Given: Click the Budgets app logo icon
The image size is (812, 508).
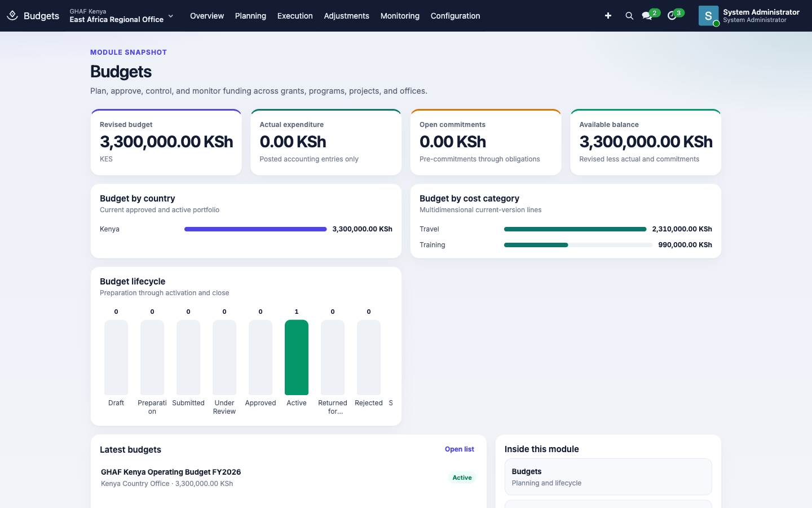Looking at the screenshot, I should coord(12,16).
